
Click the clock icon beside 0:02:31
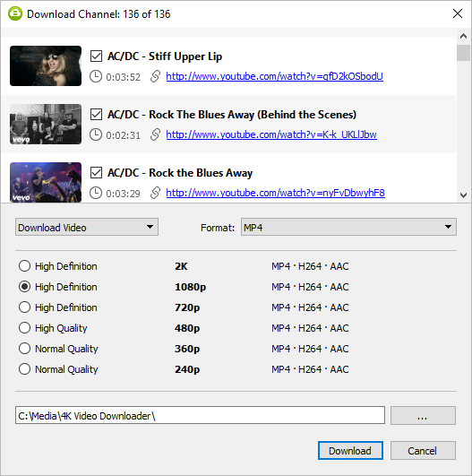pos(96,134)
